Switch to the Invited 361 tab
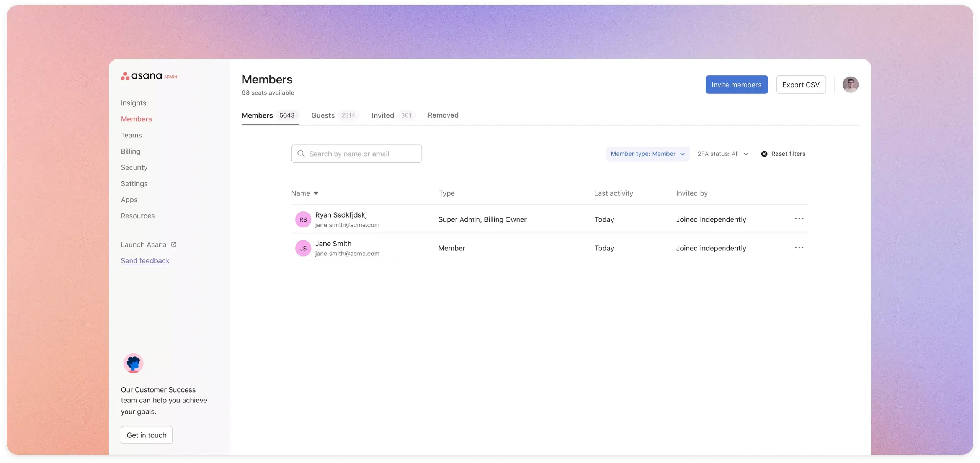This screenshot has width=980, height=463. coord(391,116)
